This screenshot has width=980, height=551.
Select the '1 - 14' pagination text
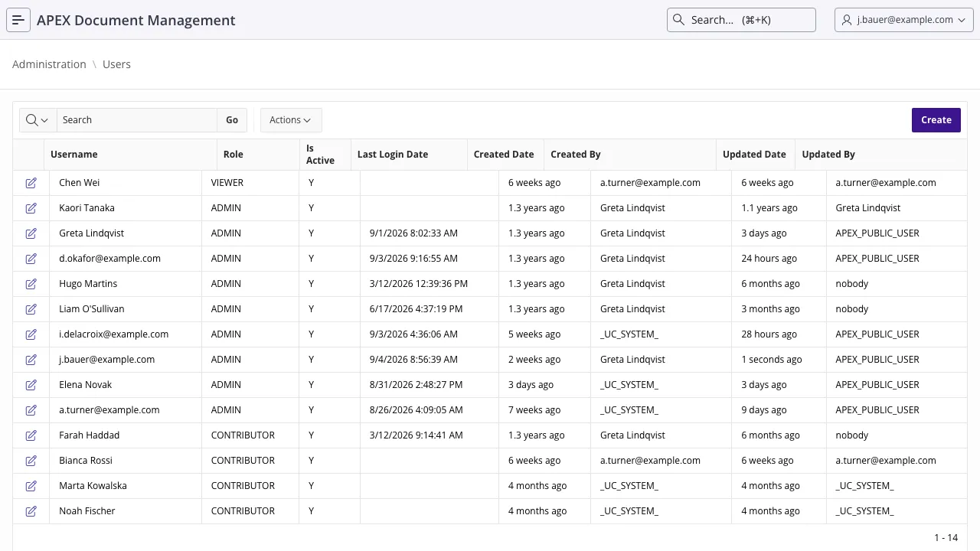coord(946,538)
